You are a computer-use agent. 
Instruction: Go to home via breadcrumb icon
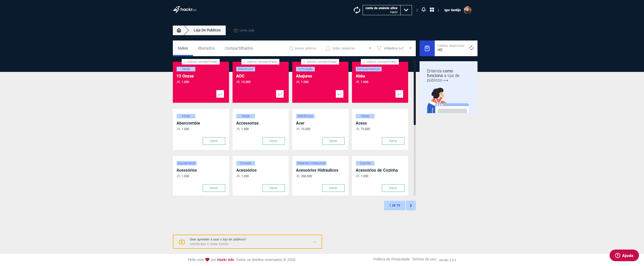(179, 30)
